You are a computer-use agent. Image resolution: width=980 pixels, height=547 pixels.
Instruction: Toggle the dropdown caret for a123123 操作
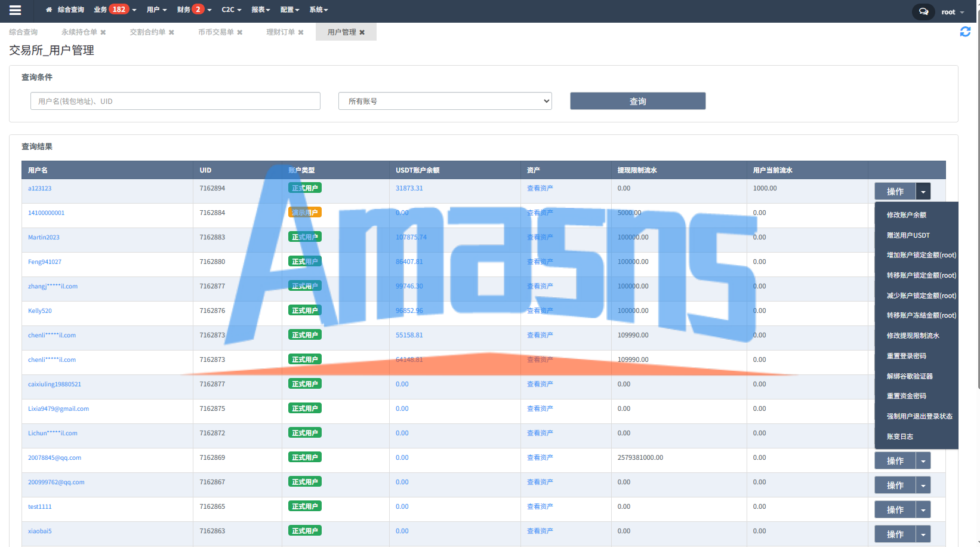click(923, 191)
